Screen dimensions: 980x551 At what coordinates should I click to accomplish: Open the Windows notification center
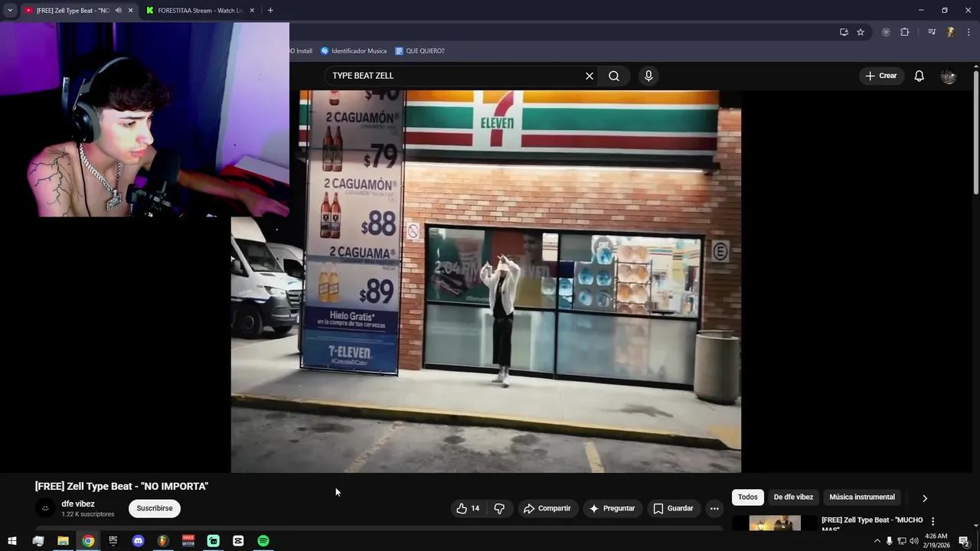(x=964, y=541)
